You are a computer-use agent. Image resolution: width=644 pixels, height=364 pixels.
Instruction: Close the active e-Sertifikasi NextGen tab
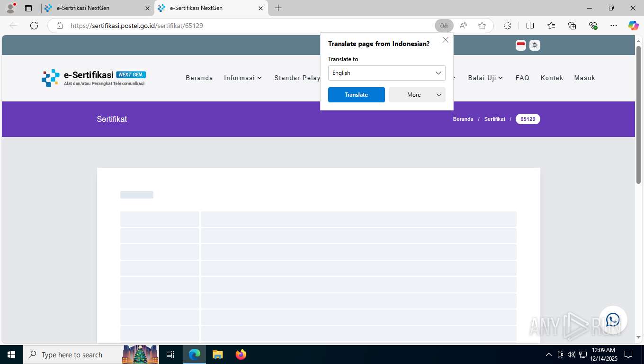tap(260, 8)
